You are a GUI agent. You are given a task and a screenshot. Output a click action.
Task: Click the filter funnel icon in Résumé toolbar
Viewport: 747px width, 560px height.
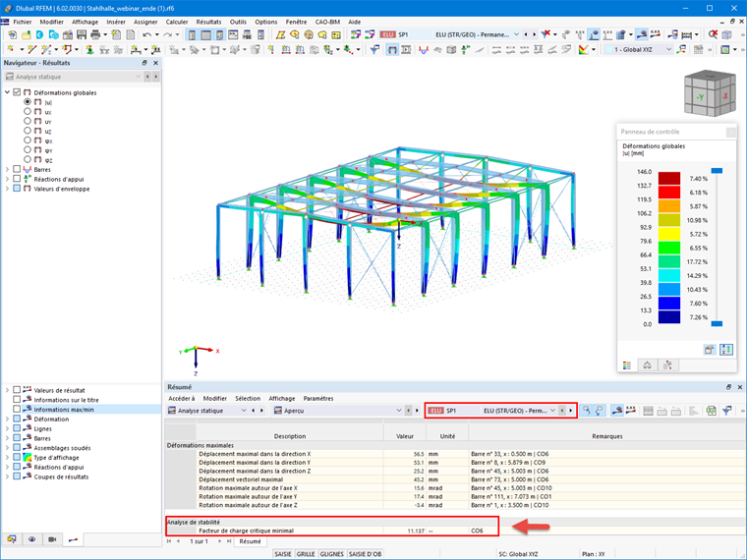(x=727, y=411)
